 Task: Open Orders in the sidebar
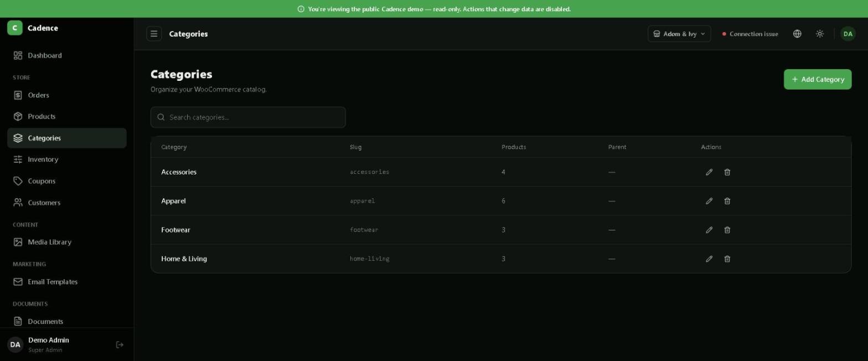66,95
